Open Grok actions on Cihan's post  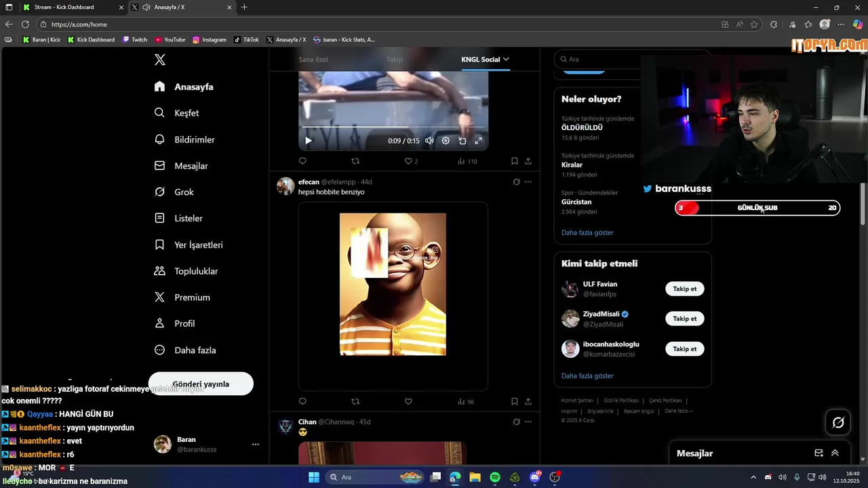(516, 422)
